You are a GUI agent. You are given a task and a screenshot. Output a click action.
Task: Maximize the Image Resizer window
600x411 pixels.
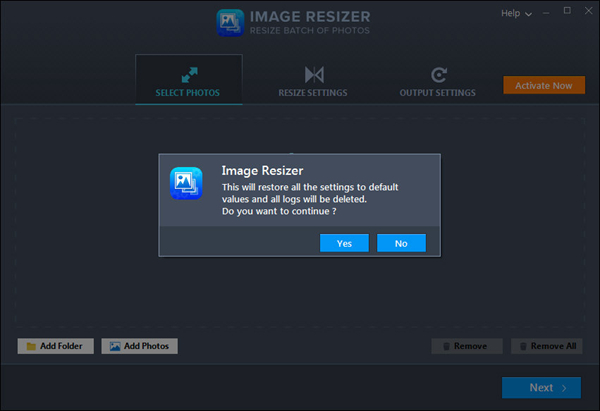click(x=567, y=10)
